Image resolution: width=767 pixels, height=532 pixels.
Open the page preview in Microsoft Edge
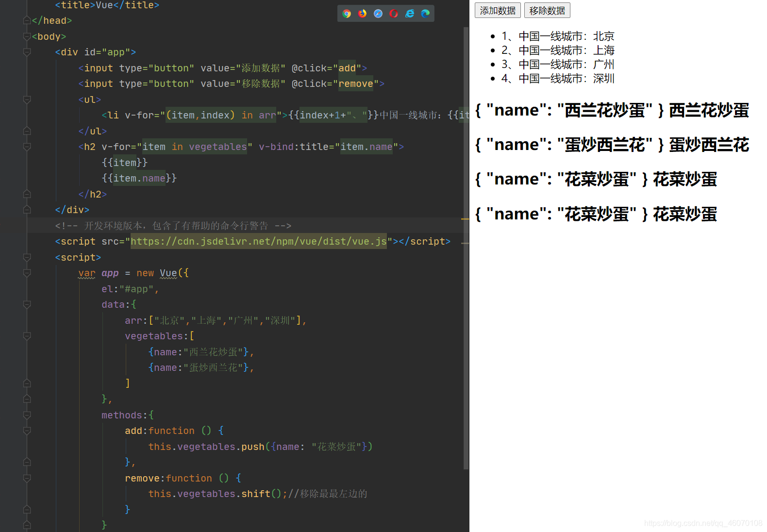click(425, 14)
